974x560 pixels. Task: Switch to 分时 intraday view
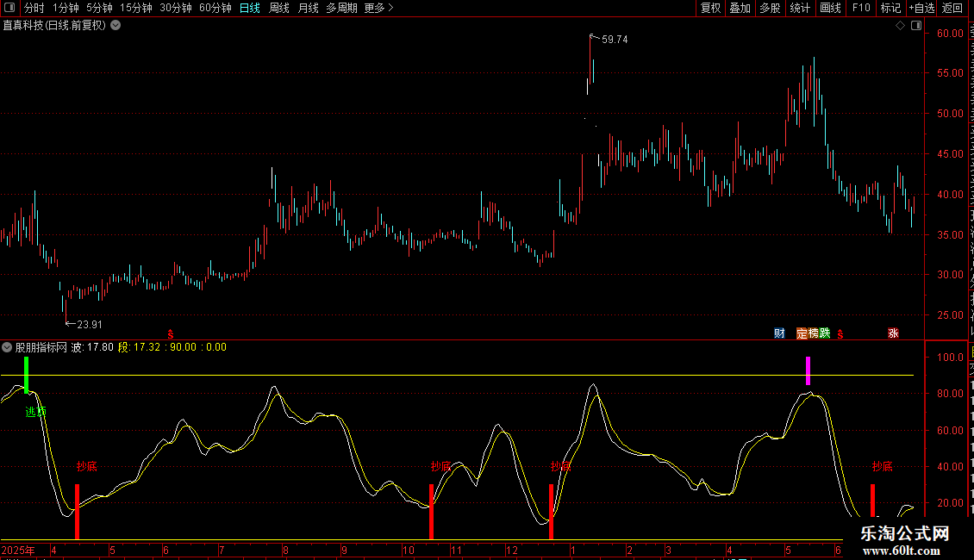tap(34, 8)
